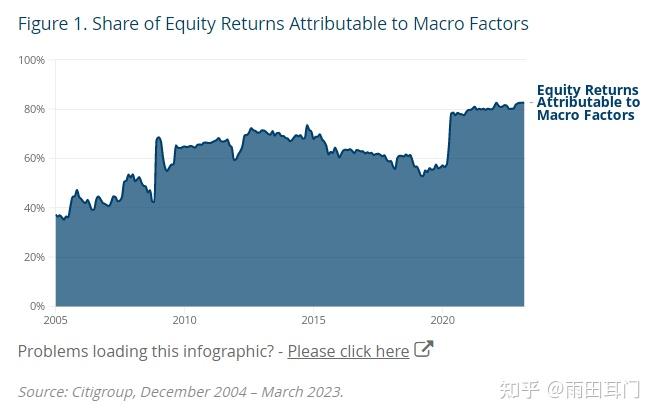Screen dimensions: 658x418
Task: Click the 20% y-axis label
Action: 34,257
